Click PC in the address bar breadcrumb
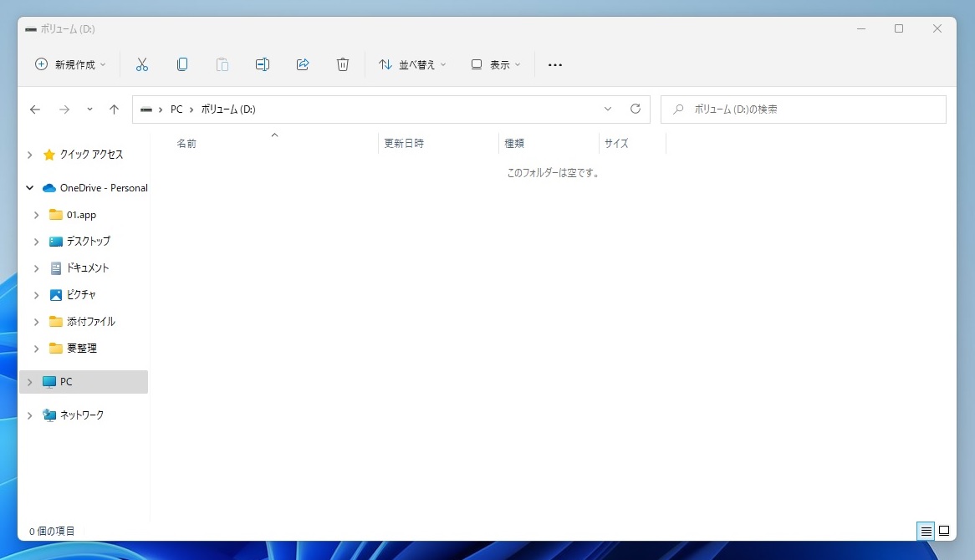This screenshot has height=560, width=975. (176, 109)
